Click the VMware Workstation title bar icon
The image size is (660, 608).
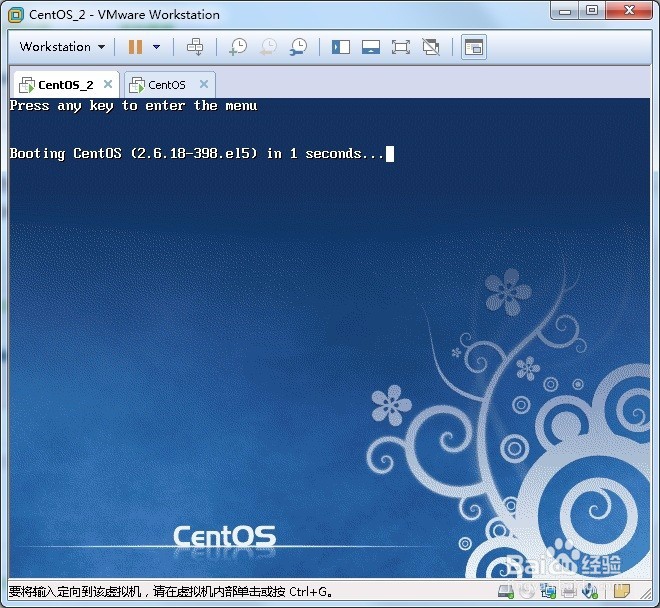[16, 15]
